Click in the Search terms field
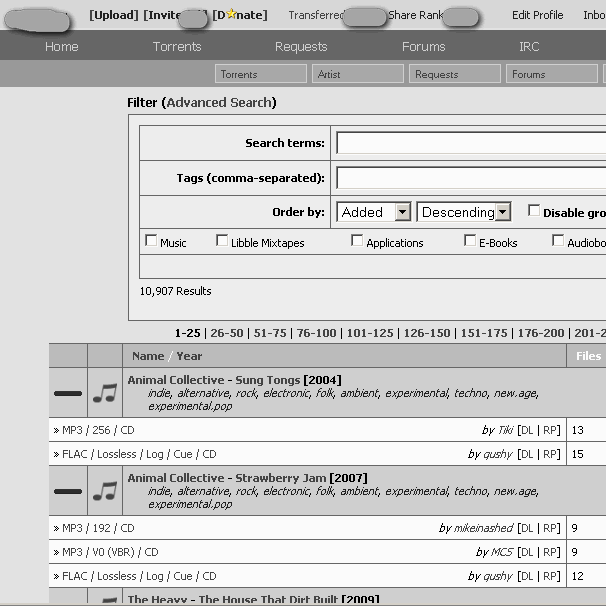The height and width of the screenshot is (606, 606). tap(471, 143)
